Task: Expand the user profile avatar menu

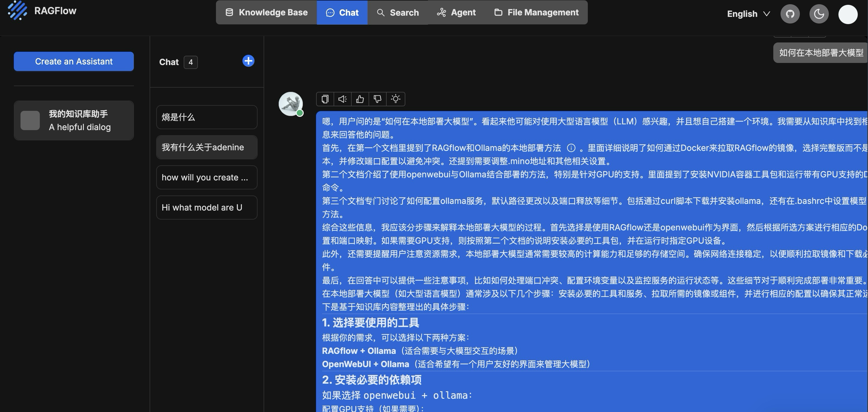Action: (848, 14)
